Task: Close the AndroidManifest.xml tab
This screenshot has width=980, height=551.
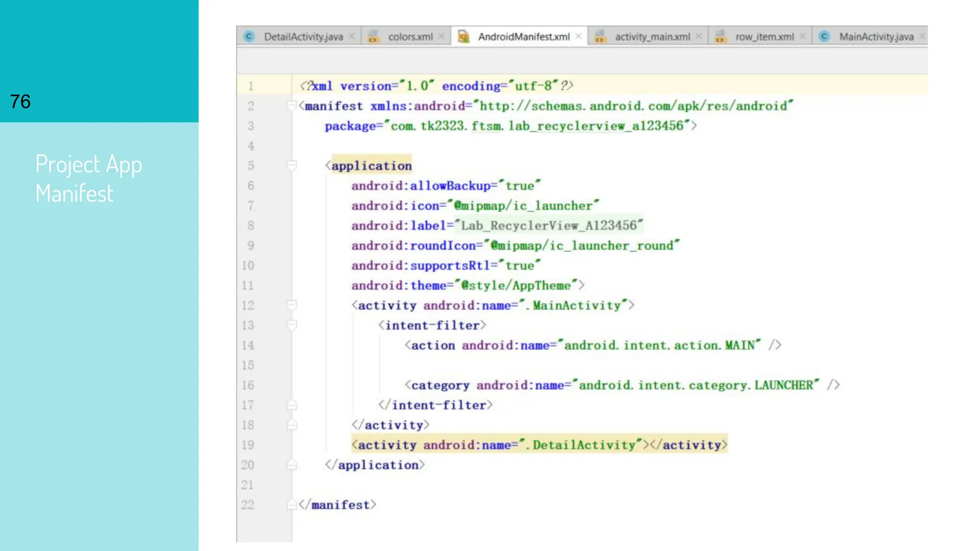Action: tap(579, 36)
